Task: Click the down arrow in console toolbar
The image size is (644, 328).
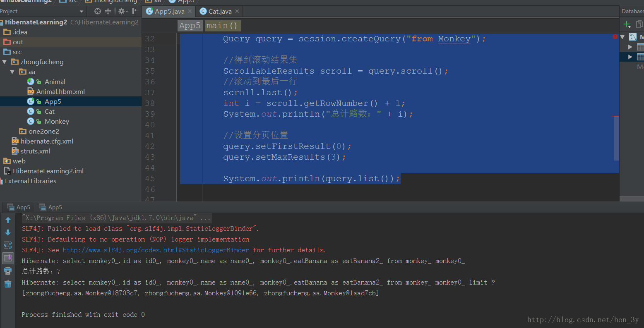Action: [x=8, y=232]
